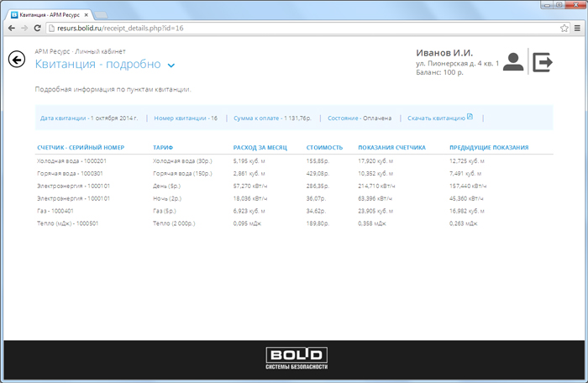Click the Расход за месяц column header

(x=260, y=147)
